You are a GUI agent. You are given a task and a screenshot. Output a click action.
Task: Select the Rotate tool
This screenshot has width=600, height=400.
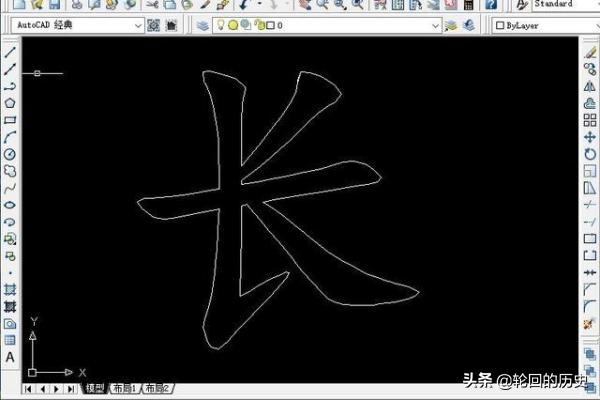(590, 154)
